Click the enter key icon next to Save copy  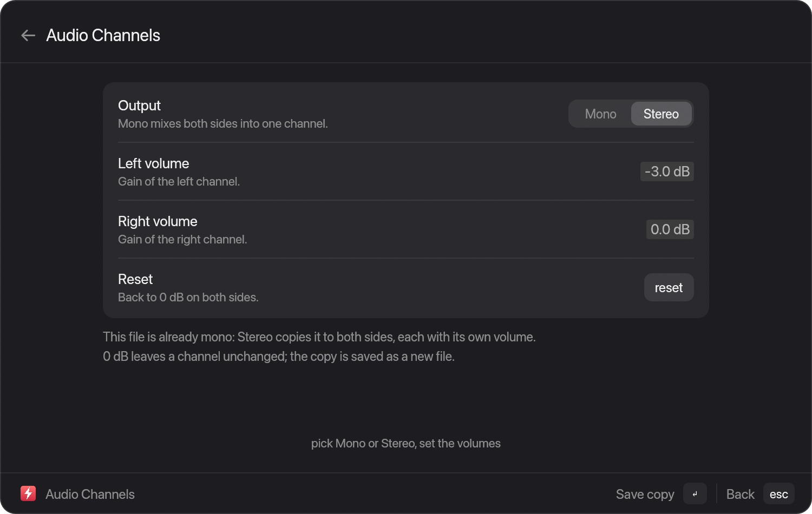(x=695, y=493)
